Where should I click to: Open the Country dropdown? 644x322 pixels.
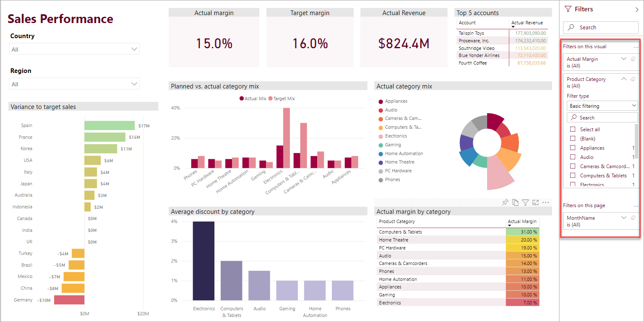(x=134, y=49)
